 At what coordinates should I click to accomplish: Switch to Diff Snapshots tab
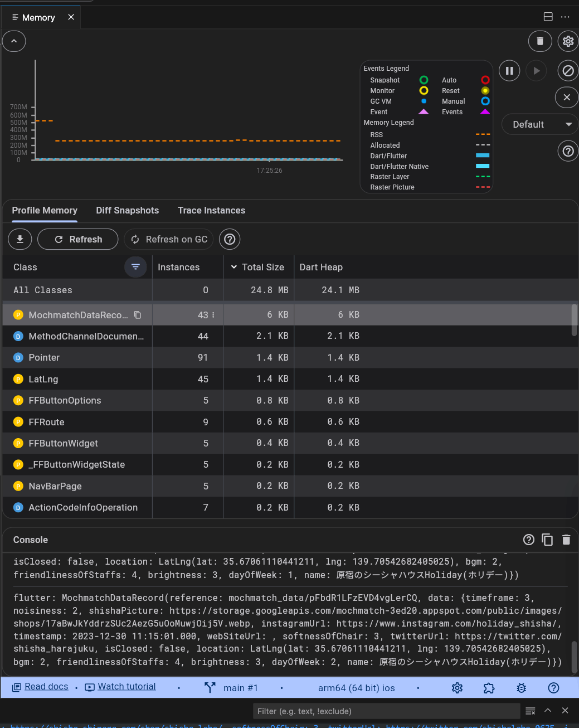point(127,210)
